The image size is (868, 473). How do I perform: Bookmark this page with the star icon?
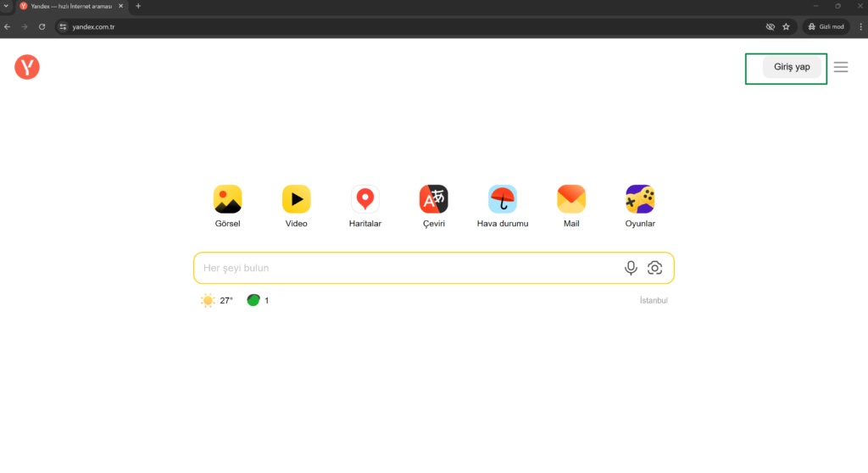[x=786, y=26]
